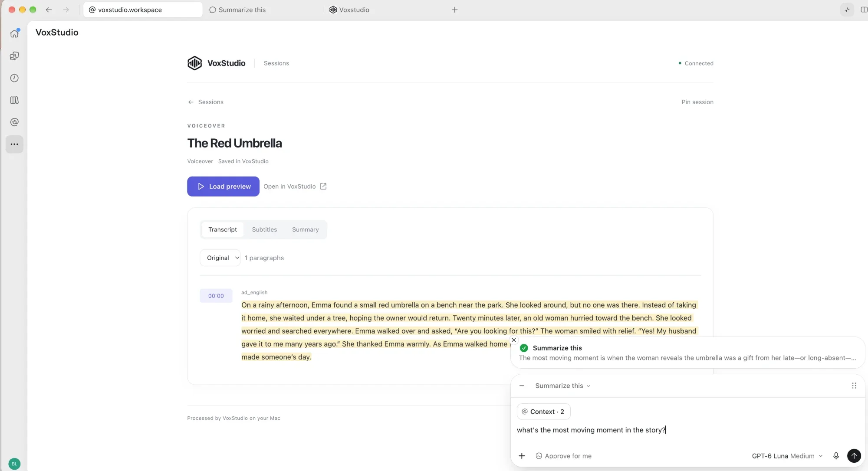868x471 pixels.
Task: Click the Connected status indicator
Action: [695, 63]
